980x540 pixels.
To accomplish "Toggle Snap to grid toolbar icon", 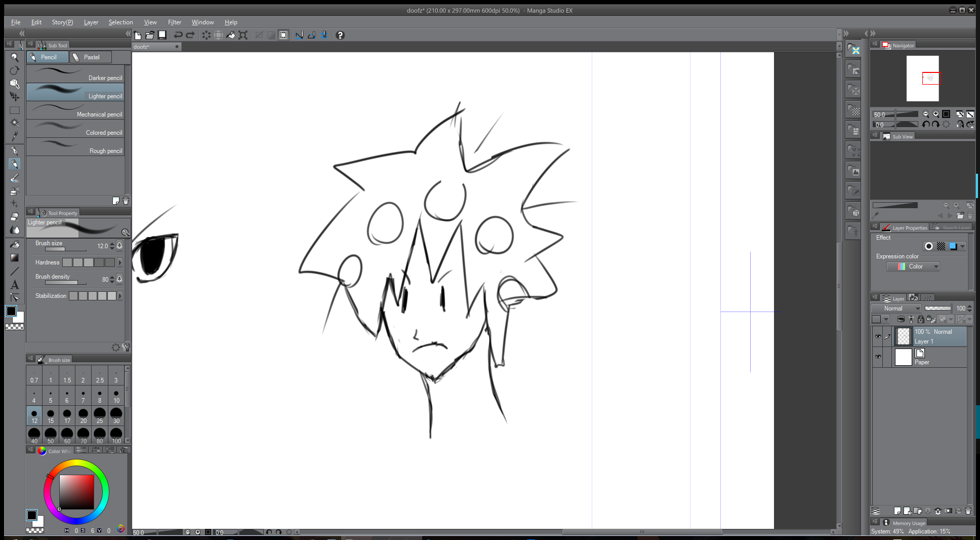I will pyautogui.click(x=324, y=35).
